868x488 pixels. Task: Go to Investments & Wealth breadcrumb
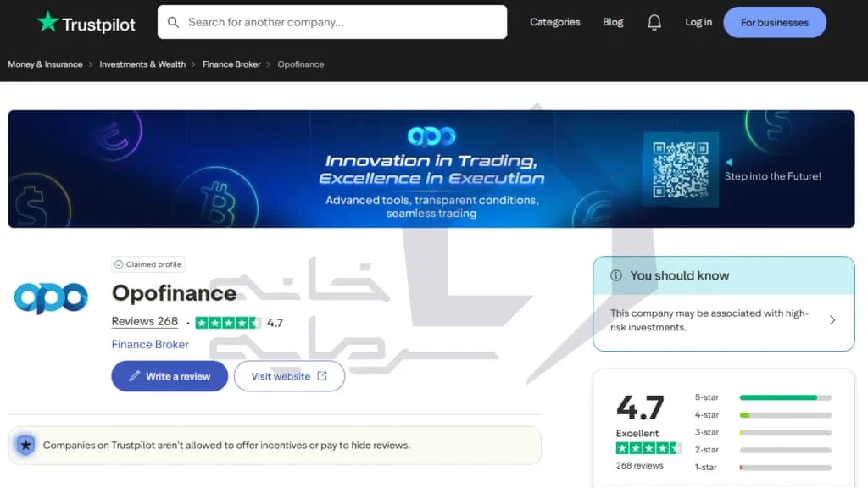pyautogui.click(x=142, y=64)
